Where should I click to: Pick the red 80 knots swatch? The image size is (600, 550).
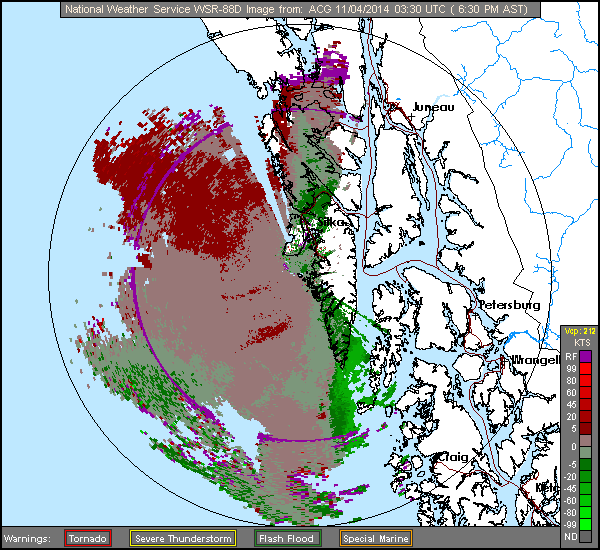coord(585,380)
